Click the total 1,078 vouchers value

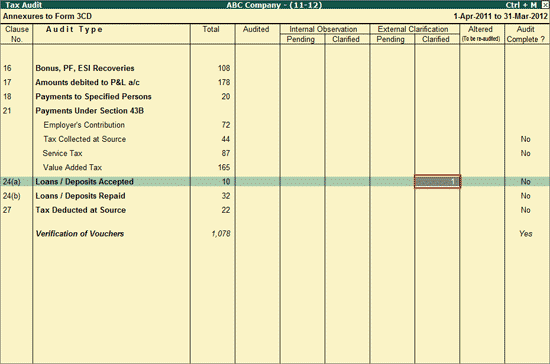coord(221,234)
